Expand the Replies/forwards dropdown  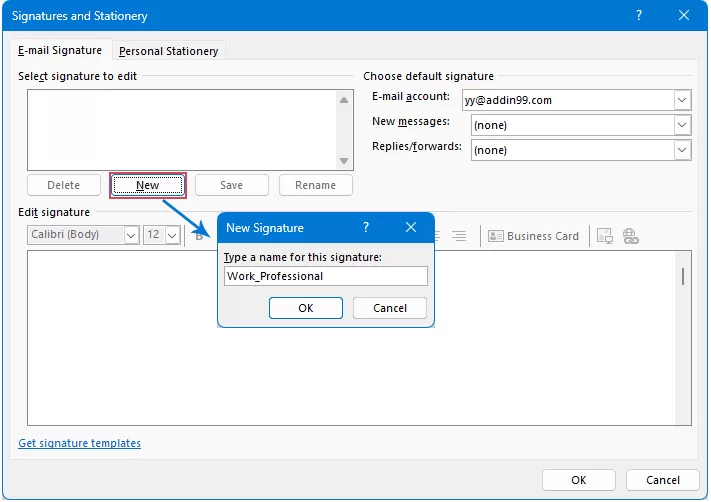tap(682, 150)
